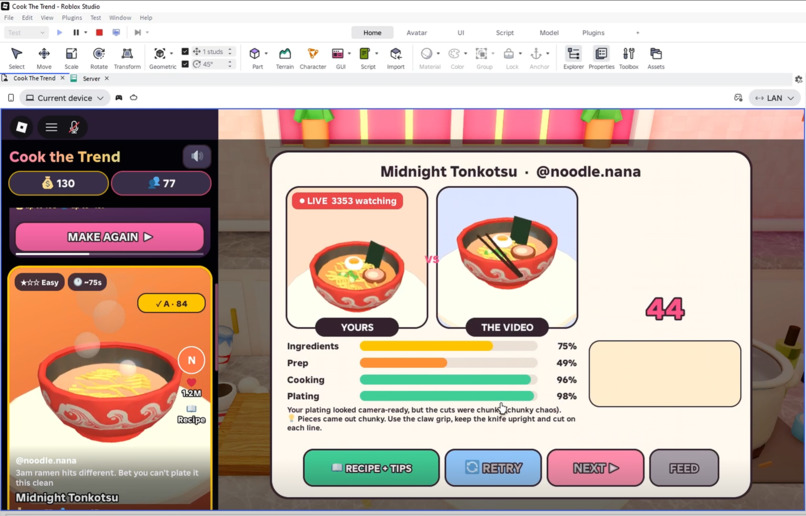Open the Test mode dropdown
Viewport: 806px width, 516px height.
[26, 32]
